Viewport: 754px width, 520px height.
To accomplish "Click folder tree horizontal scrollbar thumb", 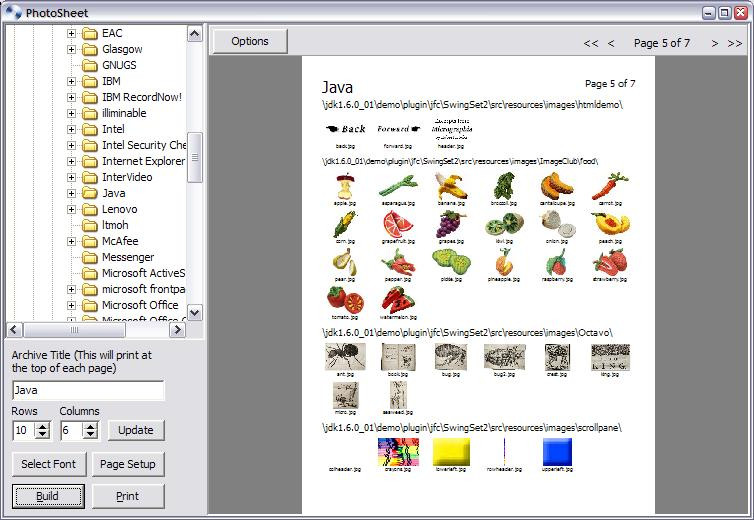I will point(75,330).
